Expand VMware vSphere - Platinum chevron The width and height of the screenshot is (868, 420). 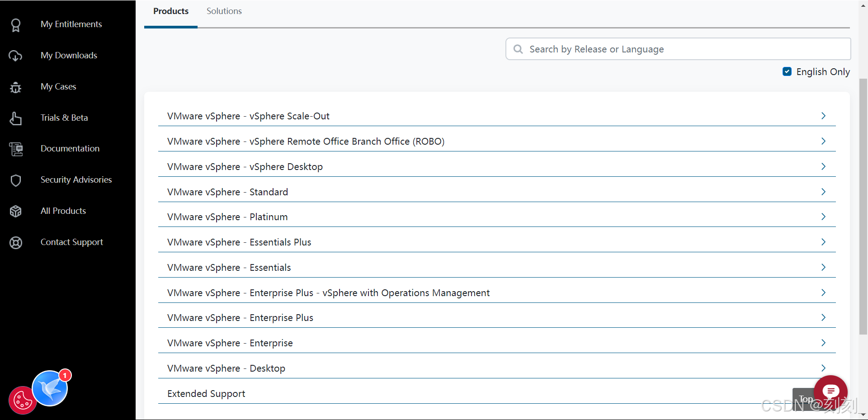(823, 217)
